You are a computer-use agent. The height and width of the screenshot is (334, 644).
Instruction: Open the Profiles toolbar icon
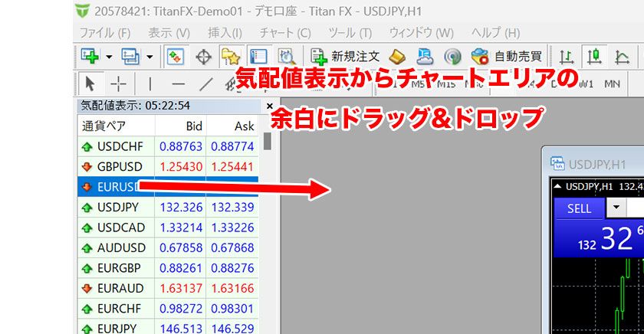(x=130, y=56)
